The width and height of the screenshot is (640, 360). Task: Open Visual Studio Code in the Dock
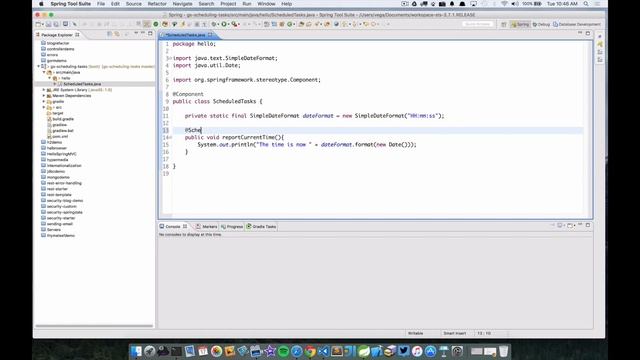pyautogui.click(x=324, y=351)
